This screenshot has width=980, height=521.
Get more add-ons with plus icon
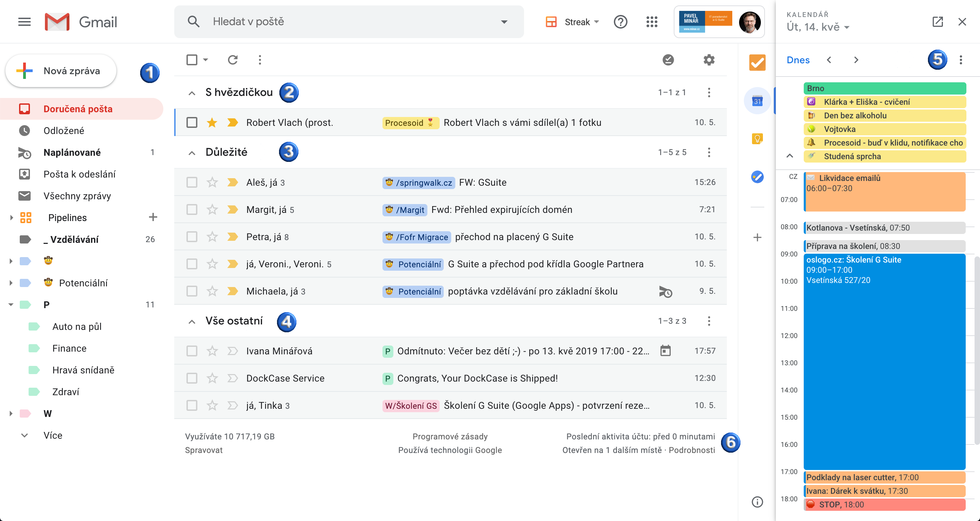(x=757, y=237)
